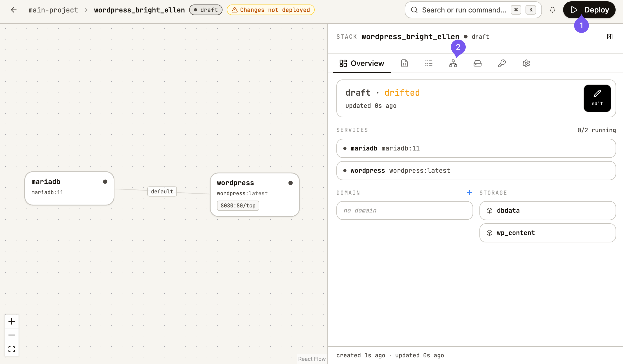The image size is (623, 364).
Task: Click the updated 0s ago card text
Action: 371,106
